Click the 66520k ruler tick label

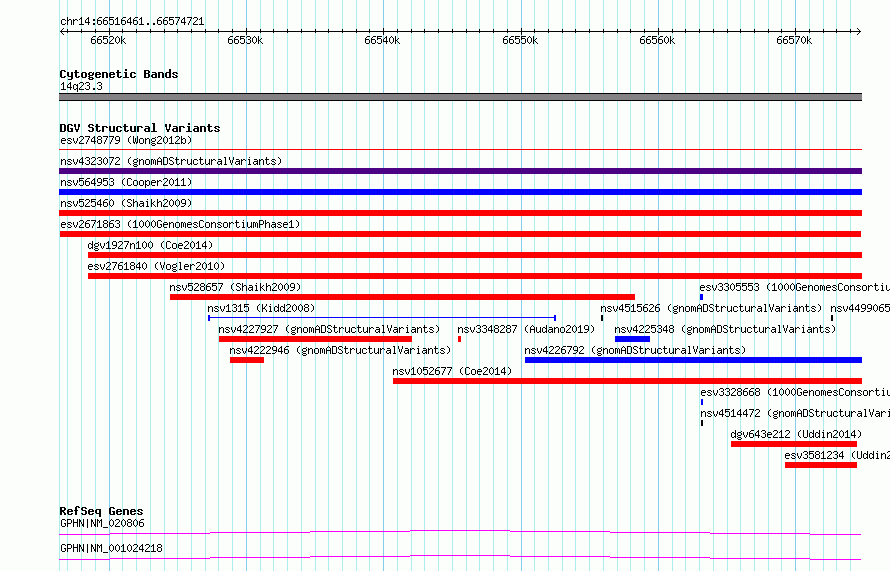pyautogui.click(x=108, y=40)
